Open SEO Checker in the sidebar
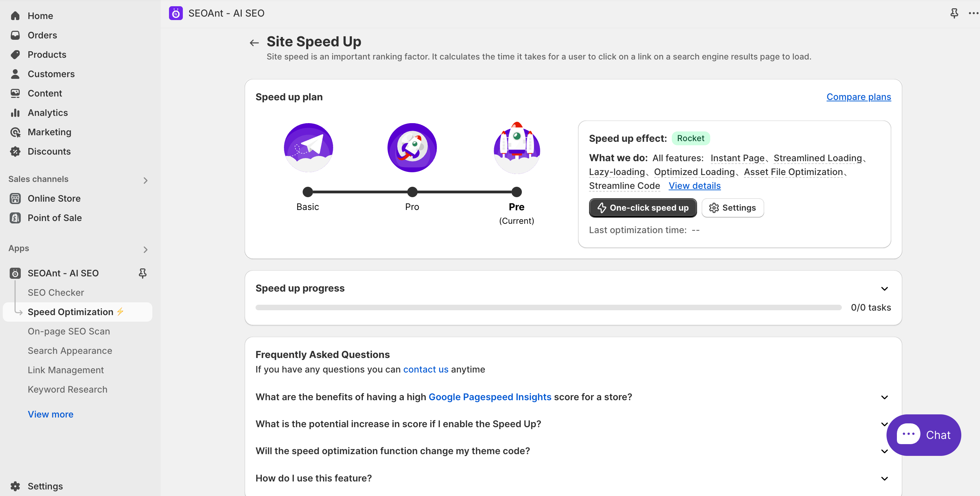980x496 pixels. (55, 292)
